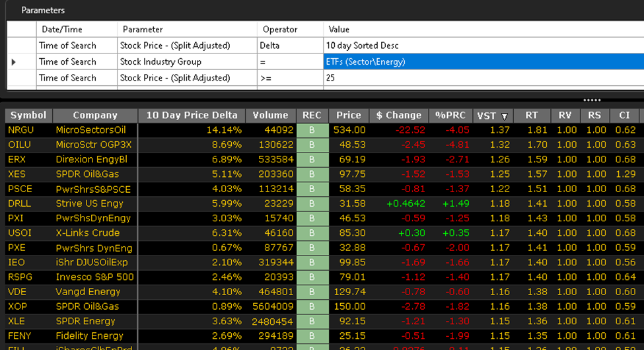Viewport: 644px width, 350px height.
Task: Open the equals operator cell
Action: click(x=290, y=62)
